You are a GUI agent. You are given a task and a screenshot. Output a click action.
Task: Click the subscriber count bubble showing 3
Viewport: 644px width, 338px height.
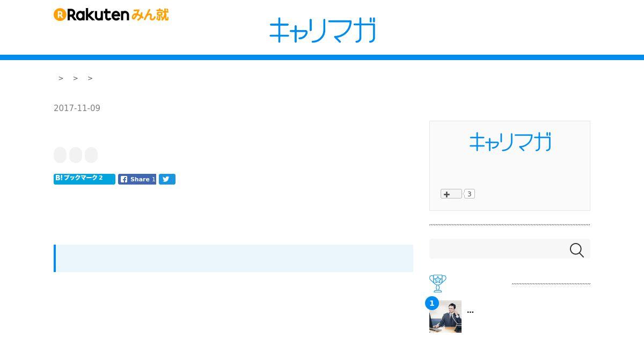(469, 194)
